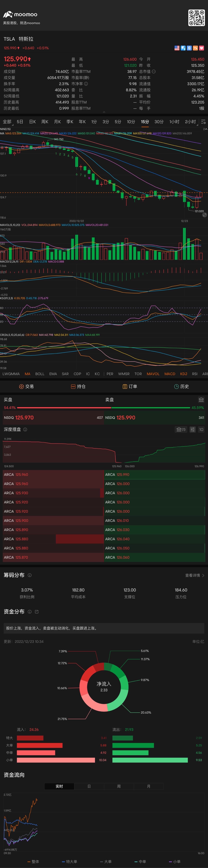Tap 小单 outflow bar 9.53
The width and height of the screenshot is (208, 868).
click(x=150, y=760)
